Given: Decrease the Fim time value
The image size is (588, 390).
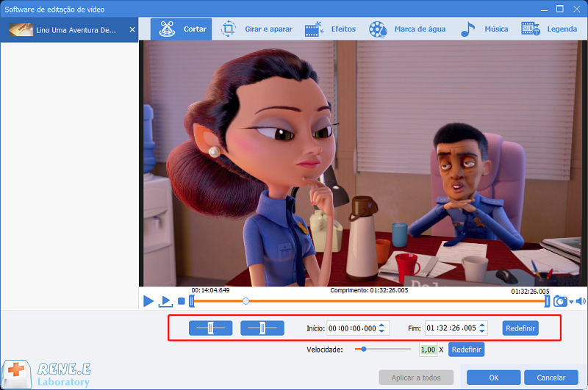Looking at the screenshot, I should [x=482, y=331].
